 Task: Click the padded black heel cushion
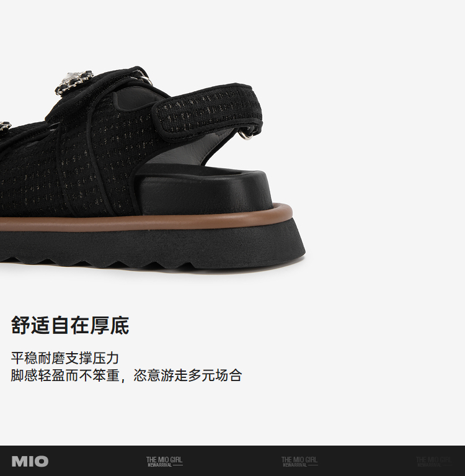203,190
